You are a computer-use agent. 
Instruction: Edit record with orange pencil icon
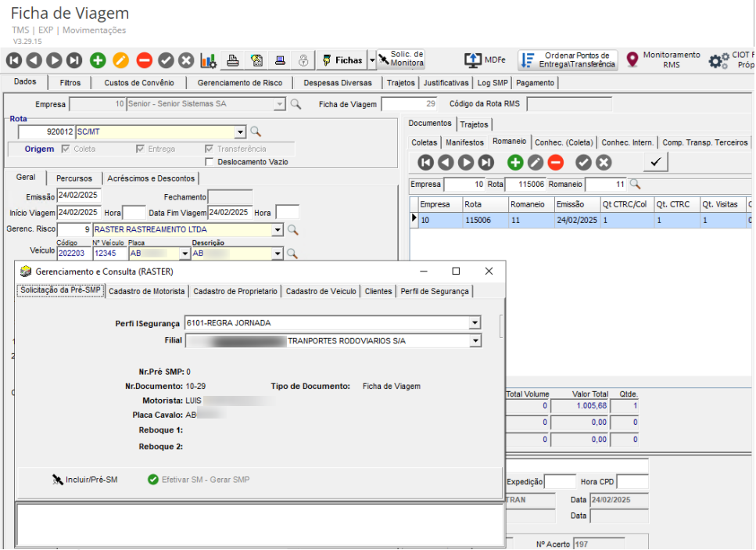(120, 60)
